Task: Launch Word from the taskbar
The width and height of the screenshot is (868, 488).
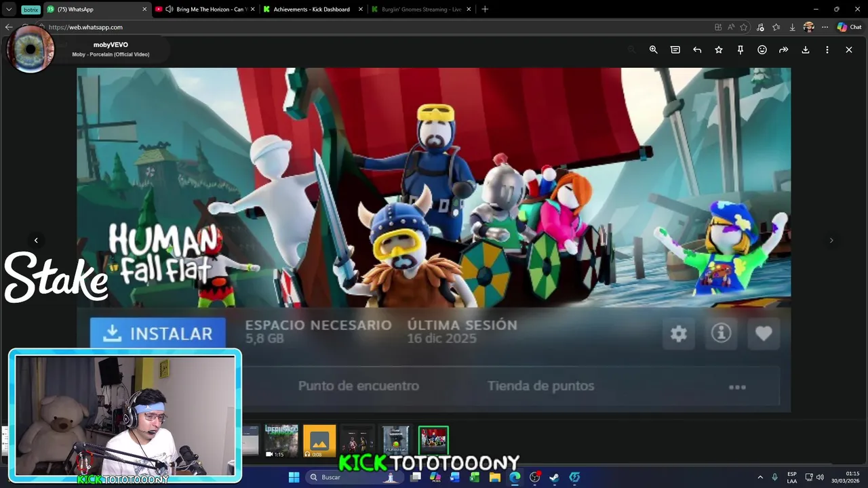Action: (455, 477)
